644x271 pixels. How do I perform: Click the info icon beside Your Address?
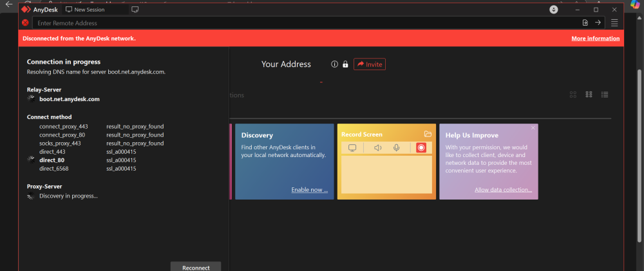pos(334,64)
